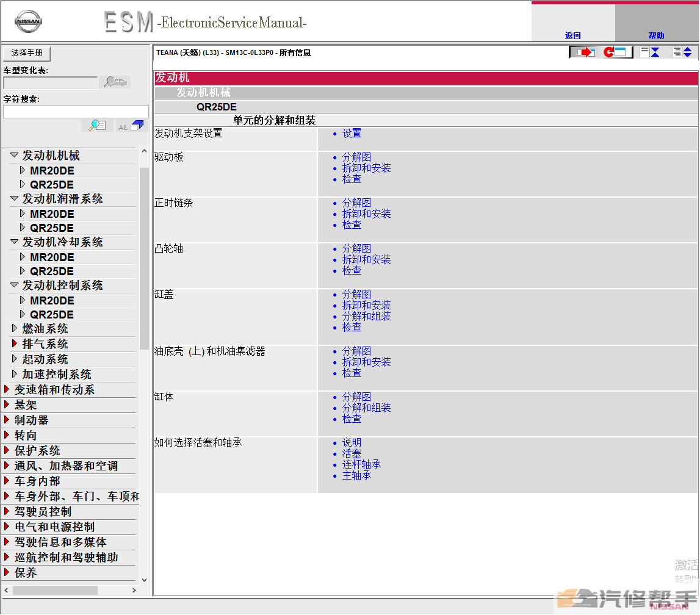This screenshot has height=615, width=700.
Task: Open 分解图 link under 油底壳
Action: coord(356,351)
